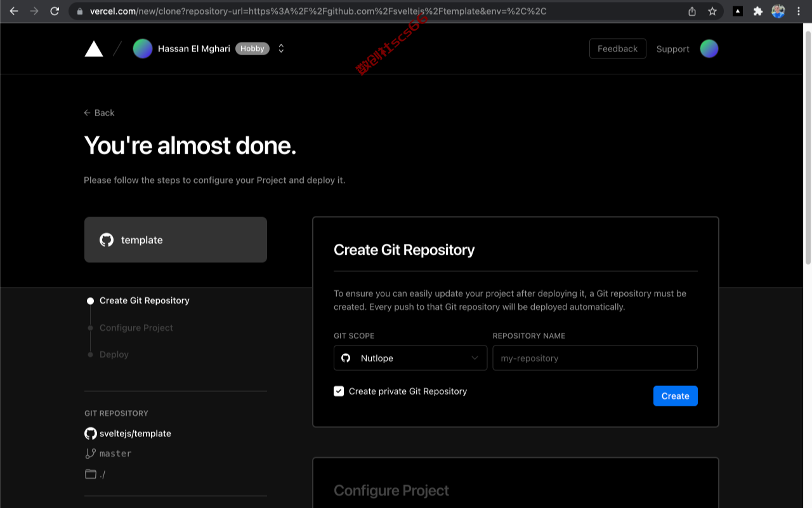Select the Deploy step
The image size is (812, 508).
coord(114,354)
